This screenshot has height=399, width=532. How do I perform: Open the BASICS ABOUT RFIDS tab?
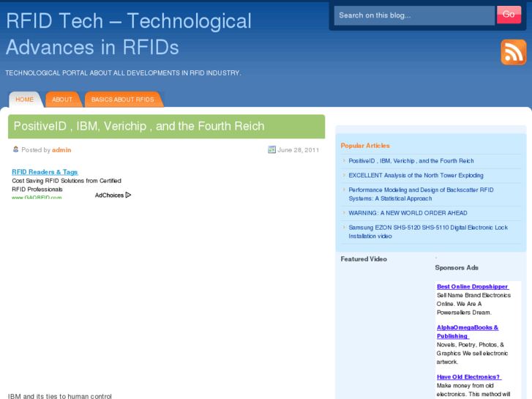[x=123, y=100]
